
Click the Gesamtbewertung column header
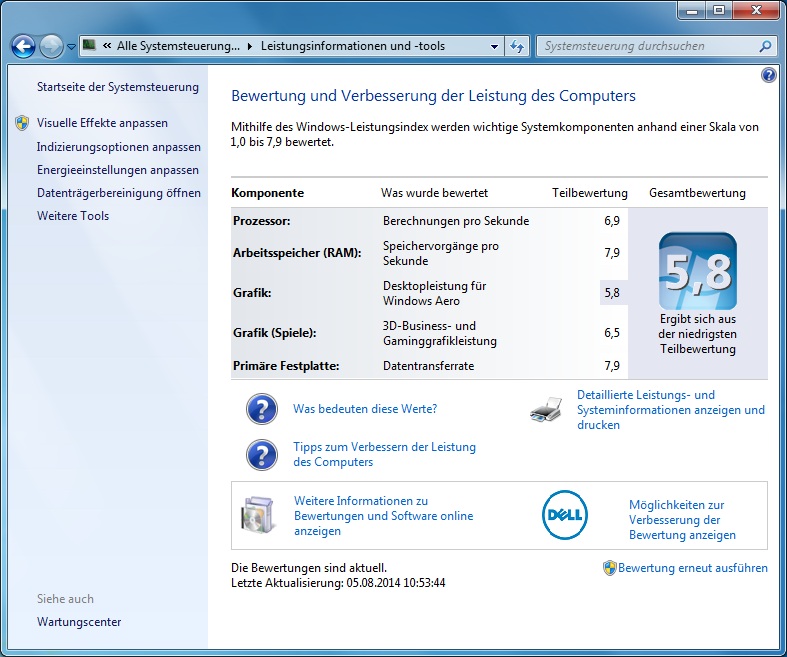coord(697,193)
